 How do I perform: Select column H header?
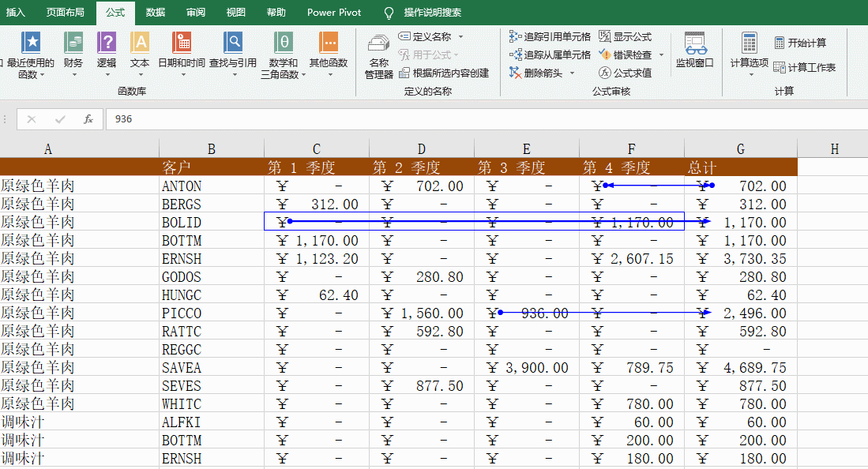834,149
